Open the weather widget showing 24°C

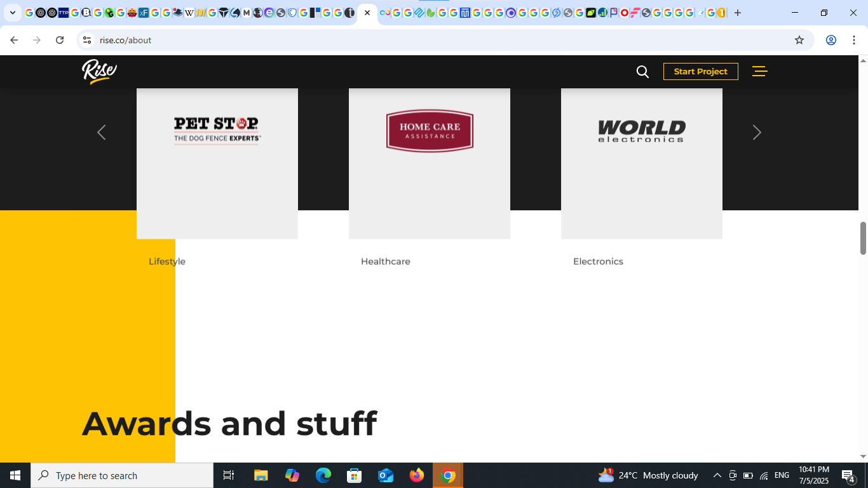click(x=648, y=475)
